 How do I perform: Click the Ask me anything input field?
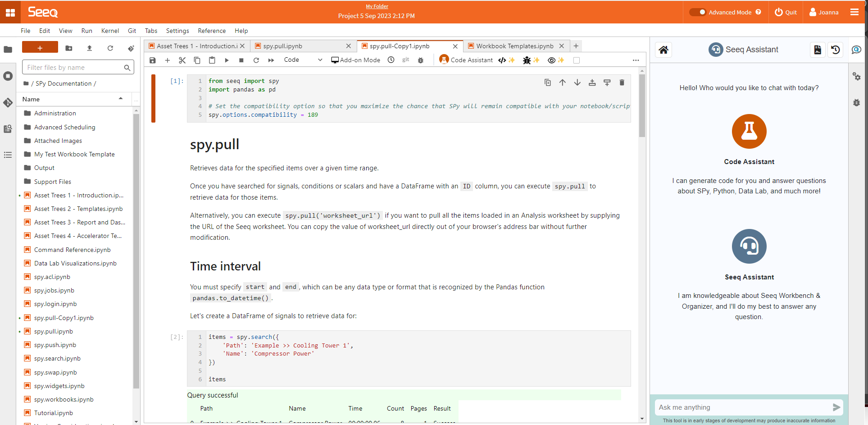pos(742,407)
